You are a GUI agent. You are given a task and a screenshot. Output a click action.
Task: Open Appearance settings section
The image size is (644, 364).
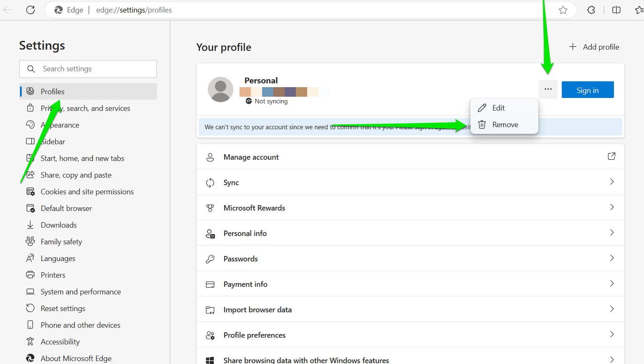88,125
